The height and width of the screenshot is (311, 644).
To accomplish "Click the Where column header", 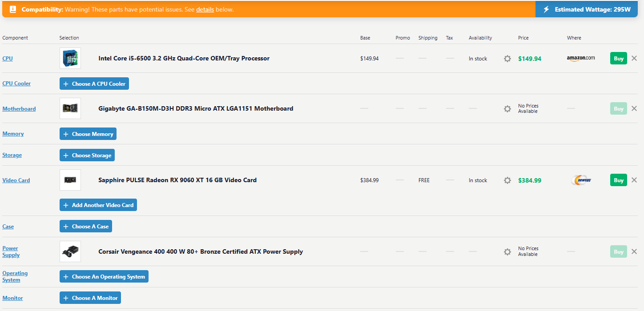I will point(574,38).
